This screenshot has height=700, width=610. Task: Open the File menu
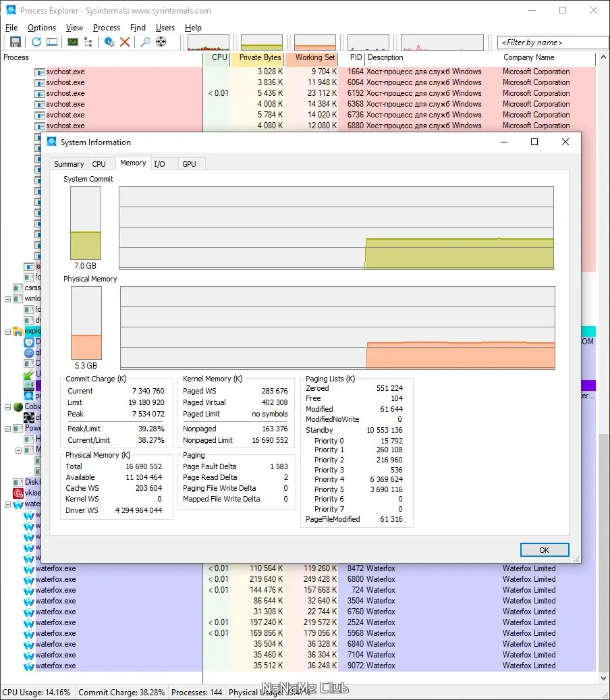[11, 27]
